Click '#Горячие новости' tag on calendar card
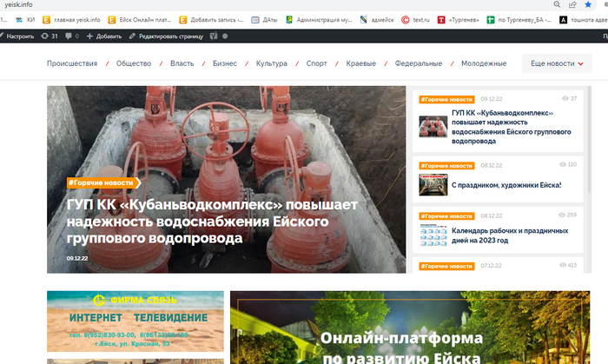Image resolution: width=608 pixels, height=364 pixels. point(446,216)
